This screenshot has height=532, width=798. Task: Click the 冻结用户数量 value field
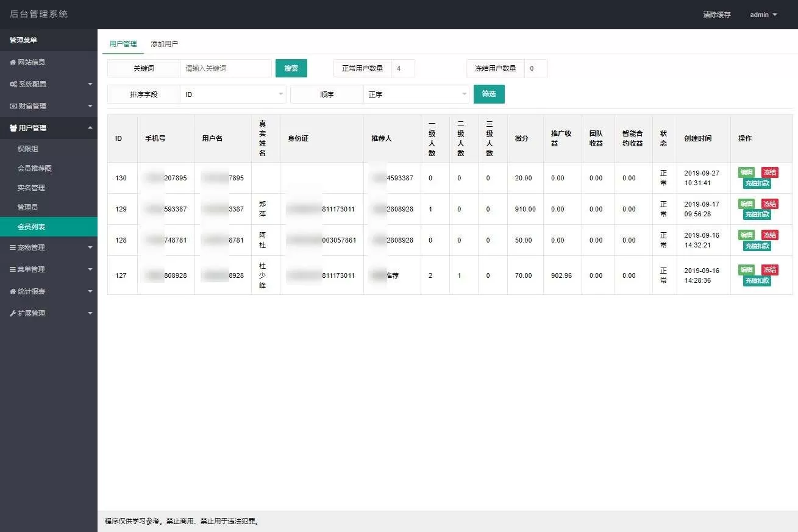tap(536, 68)
